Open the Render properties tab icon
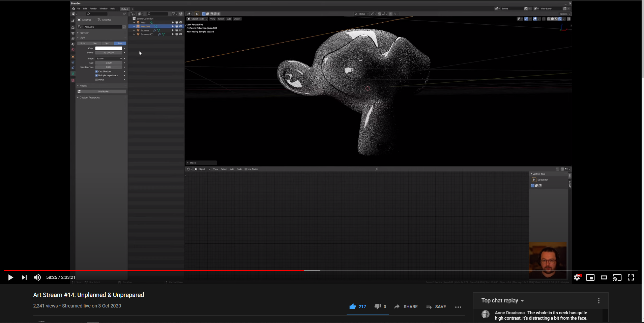644x323 pixels. coord(73,27)
